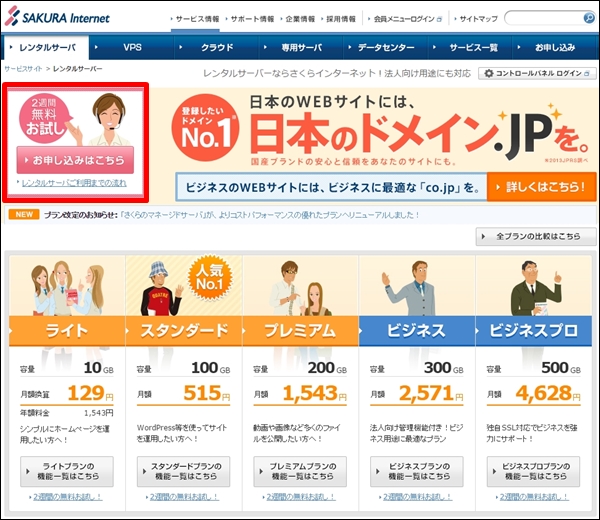
Task: Click ビジネスプロプランの機能一覧はこちら button
Action: 533,471
